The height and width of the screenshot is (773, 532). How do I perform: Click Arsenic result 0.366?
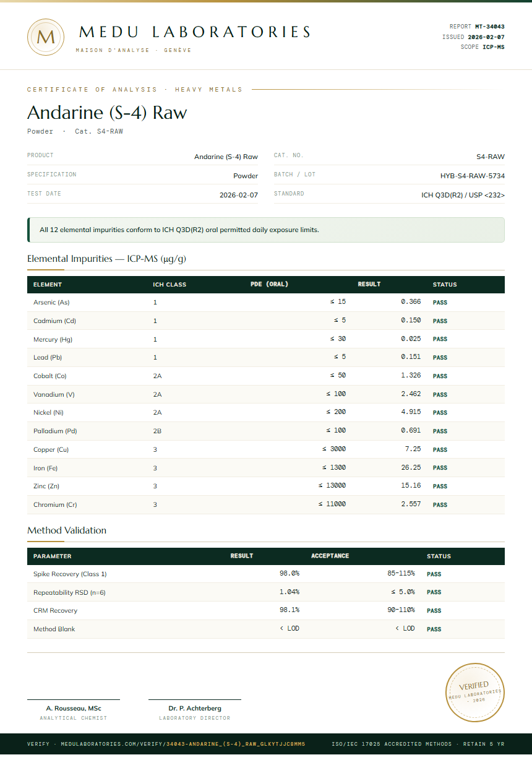pyautogui.click(x=411, y=302)
